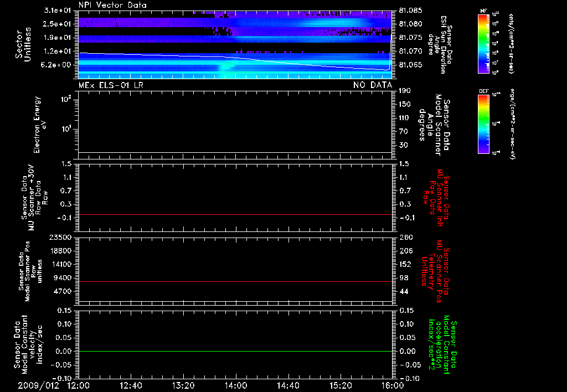Click the bright cyan spot in NPI spectrogram

(226, 67)
